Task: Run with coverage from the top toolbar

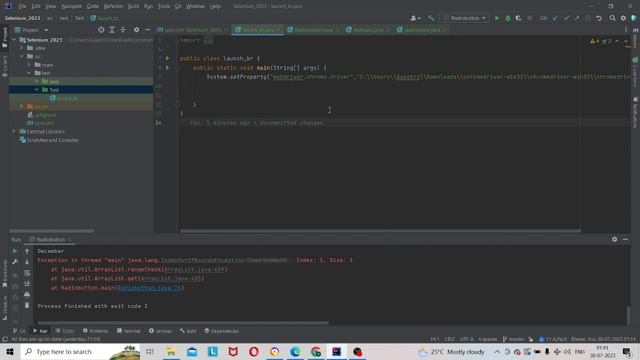Action: point(518,18)
